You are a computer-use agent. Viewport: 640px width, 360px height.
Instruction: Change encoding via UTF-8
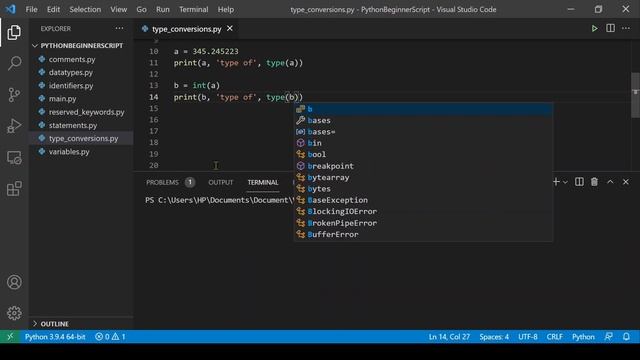click(x=528, y=337)
